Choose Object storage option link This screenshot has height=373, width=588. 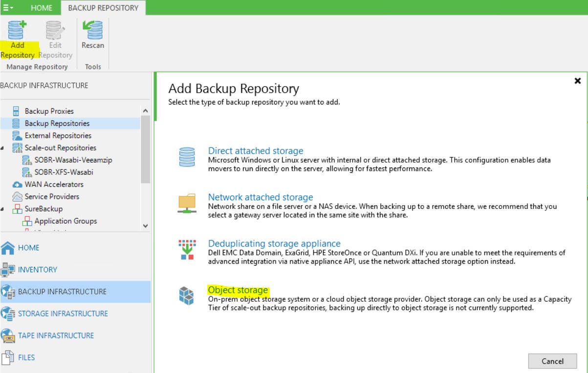[x=238, y=290]
